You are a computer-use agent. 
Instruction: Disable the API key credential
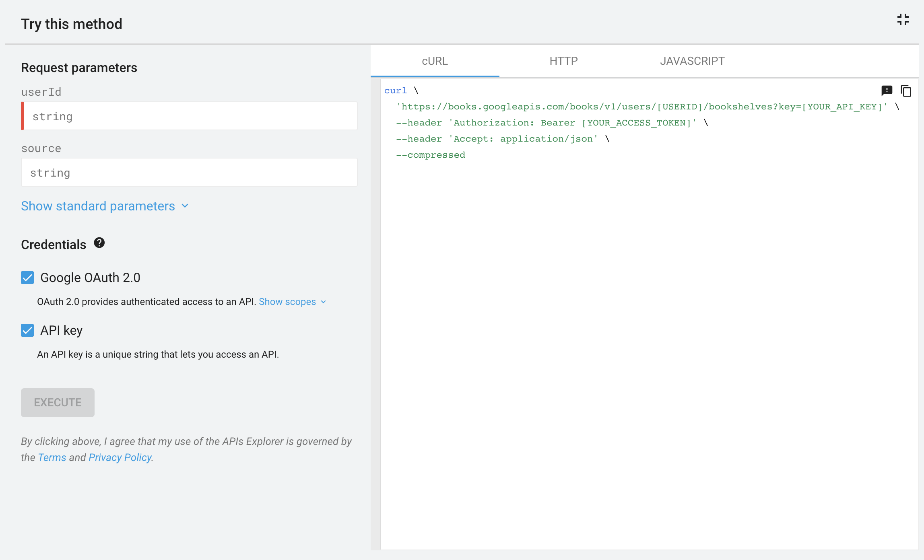click(x=27, y=330)
